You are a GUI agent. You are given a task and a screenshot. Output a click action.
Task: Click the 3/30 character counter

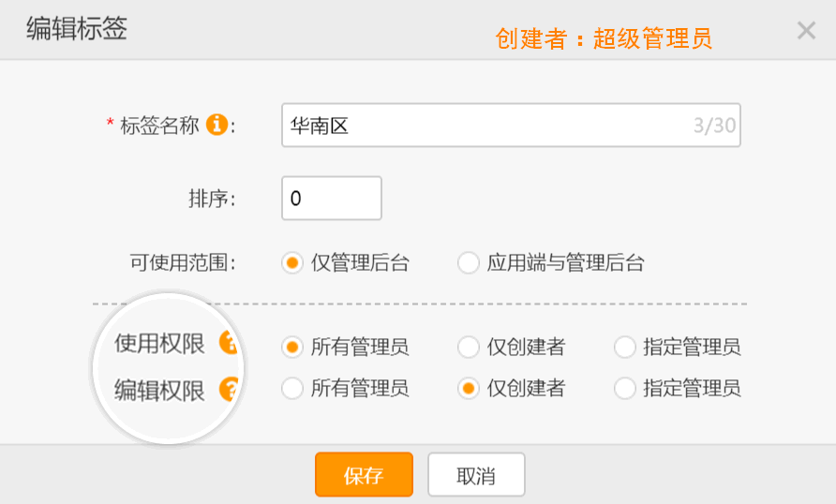click(x=714, y=126)
